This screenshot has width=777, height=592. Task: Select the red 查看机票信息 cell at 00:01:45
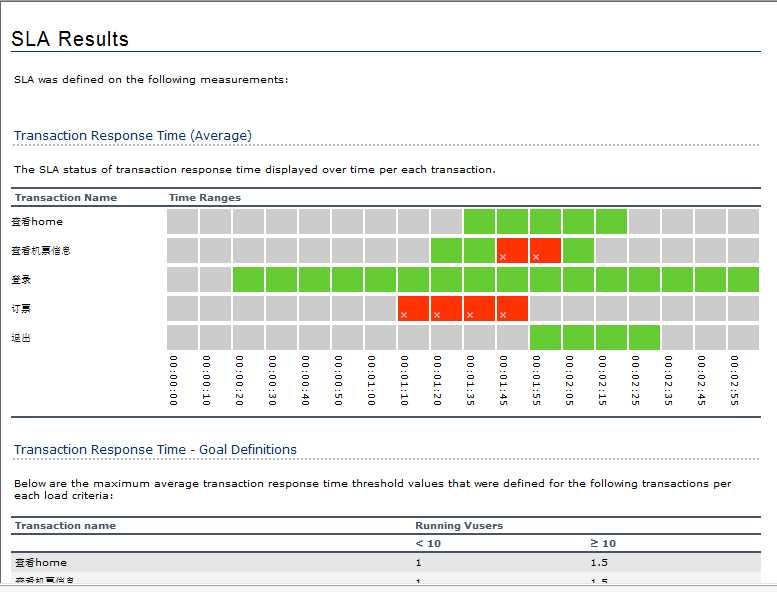(x=512, y=251)
